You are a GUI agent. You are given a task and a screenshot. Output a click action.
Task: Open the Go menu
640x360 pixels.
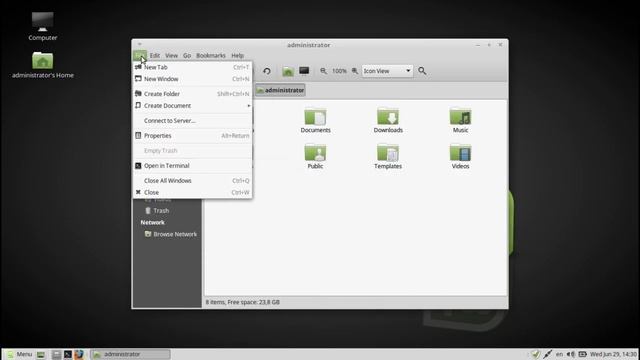187,56
